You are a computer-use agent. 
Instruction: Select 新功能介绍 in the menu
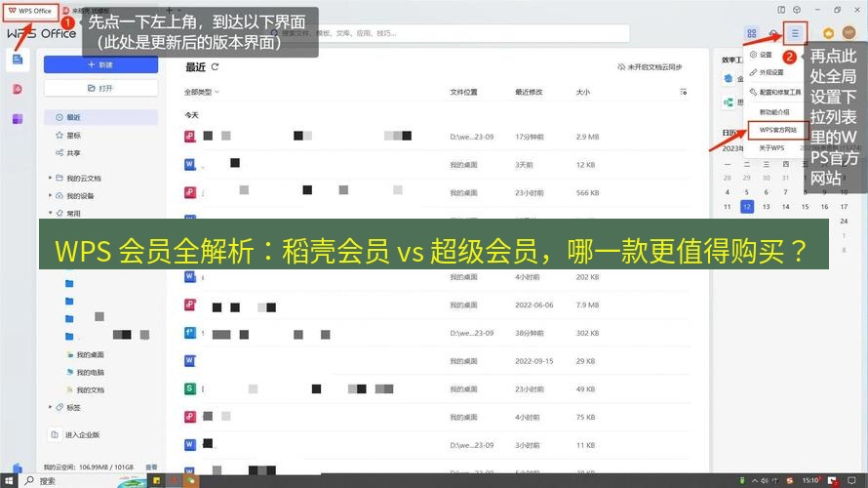click(774, 112)
